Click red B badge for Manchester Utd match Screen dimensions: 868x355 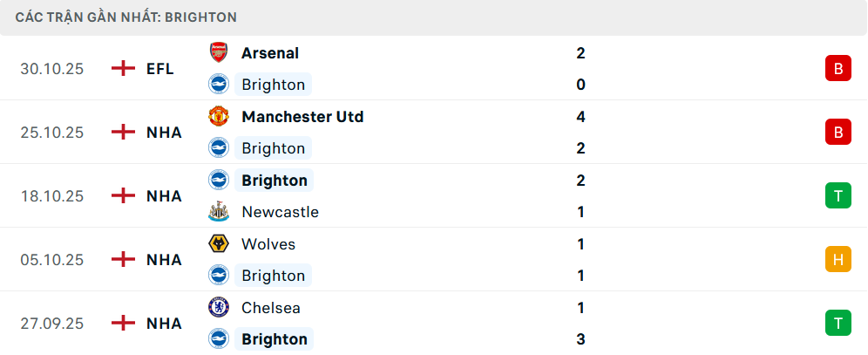[x=837, y=133]
